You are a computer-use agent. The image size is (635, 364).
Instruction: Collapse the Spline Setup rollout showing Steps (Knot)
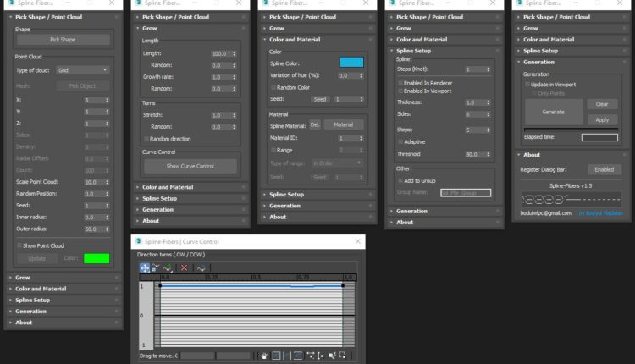coord(444,51)
